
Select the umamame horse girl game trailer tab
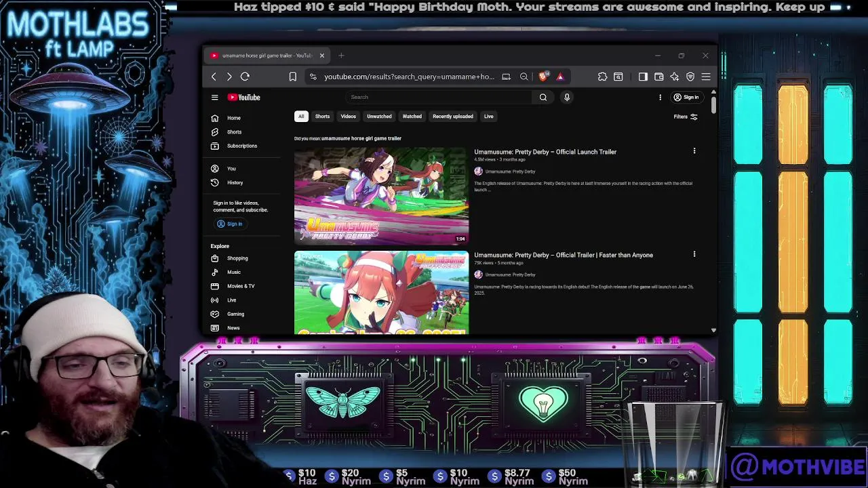tap(267, 56)
